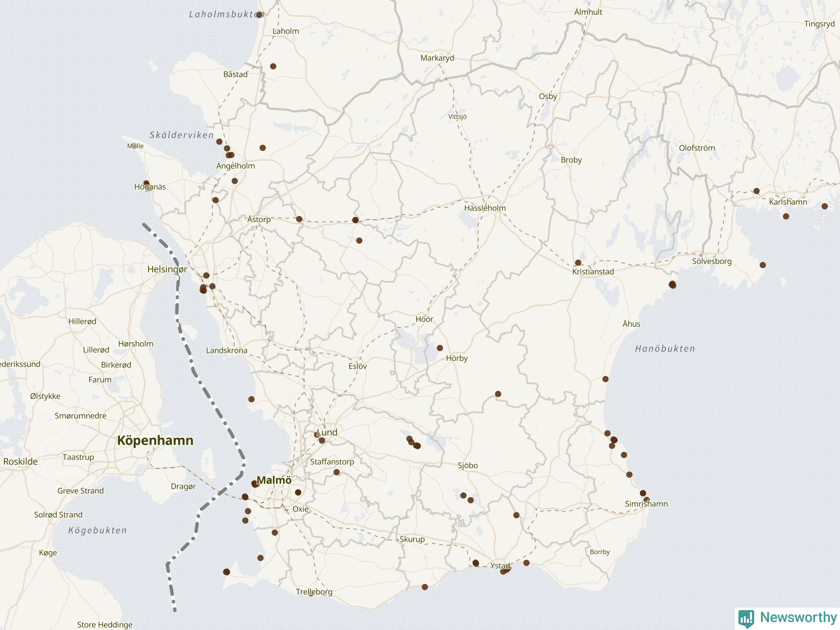
Task: Click the Malmö city label
Action: click(274, 480)
